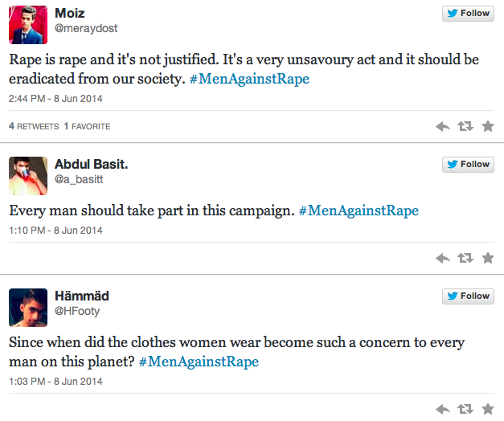The width and height of the screenshot is (504, 421).
Task: Favorite Hämmäd's tweet with star icon
Action: (488, 409)
